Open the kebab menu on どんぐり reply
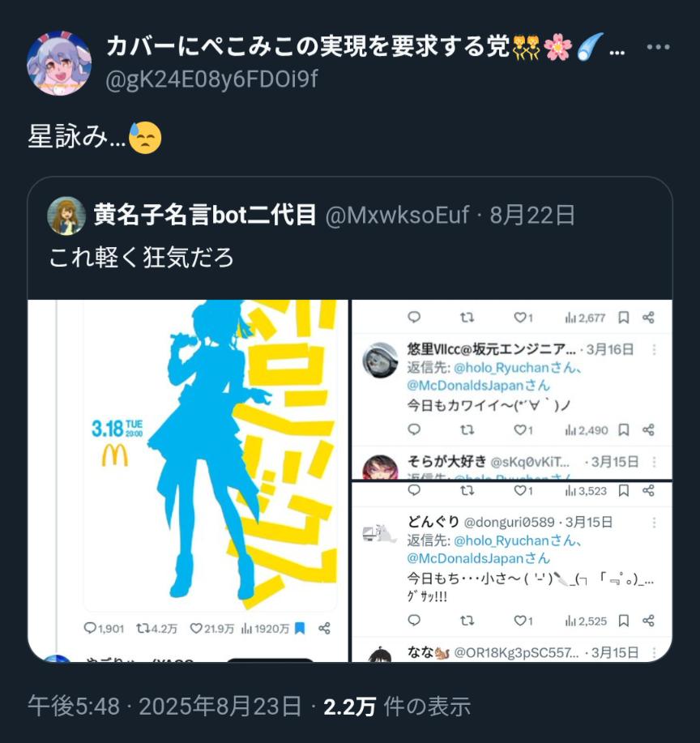700x743 pixels. tap(654, 523)
